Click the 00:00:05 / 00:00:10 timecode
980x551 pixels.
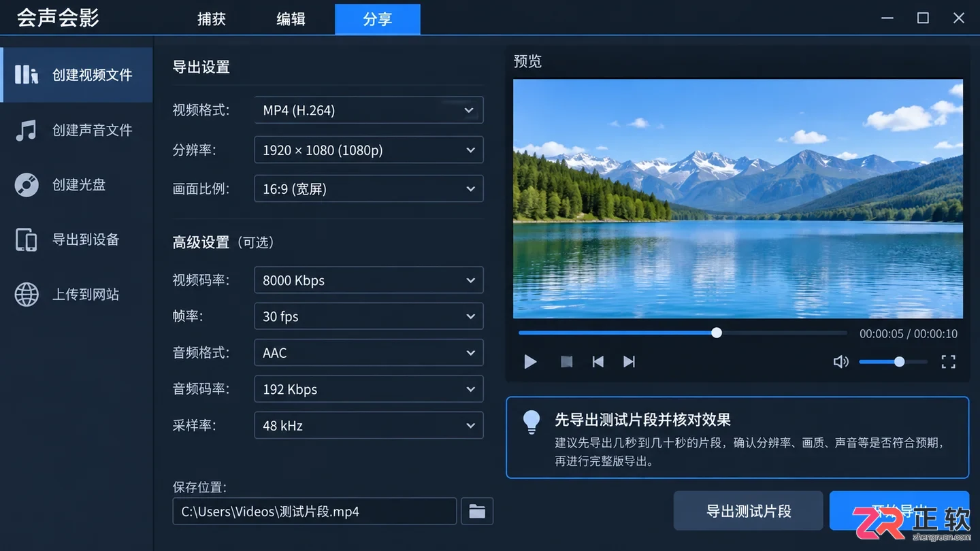click(x=909, y=334)
